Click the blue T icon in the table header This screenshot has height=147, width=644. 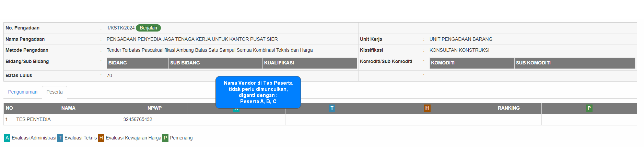pyautogui.click(x=332, y=108)
